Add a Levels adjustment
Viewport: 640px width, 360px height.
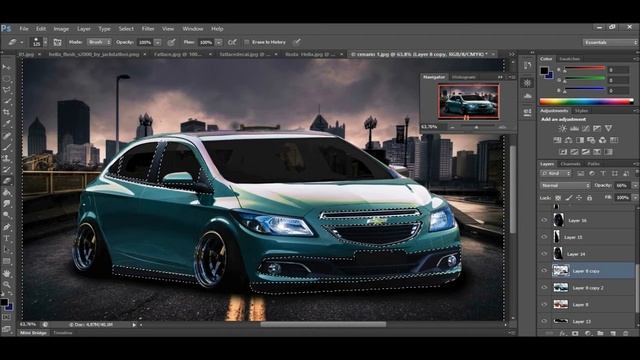tap(574, 128)
